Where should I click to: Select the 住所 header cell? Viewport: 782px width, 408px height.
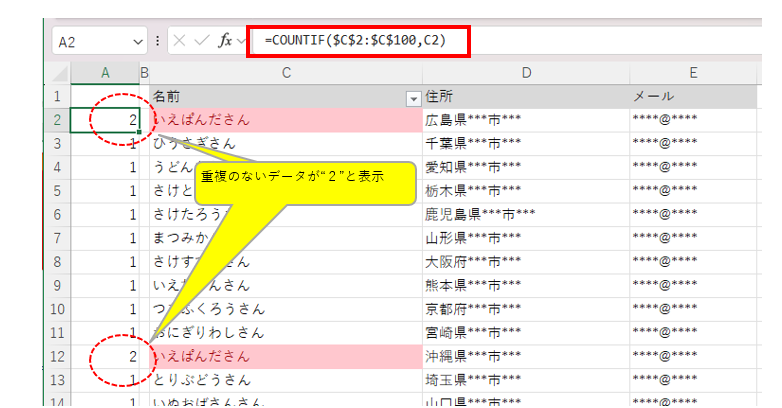coord(526,97)
